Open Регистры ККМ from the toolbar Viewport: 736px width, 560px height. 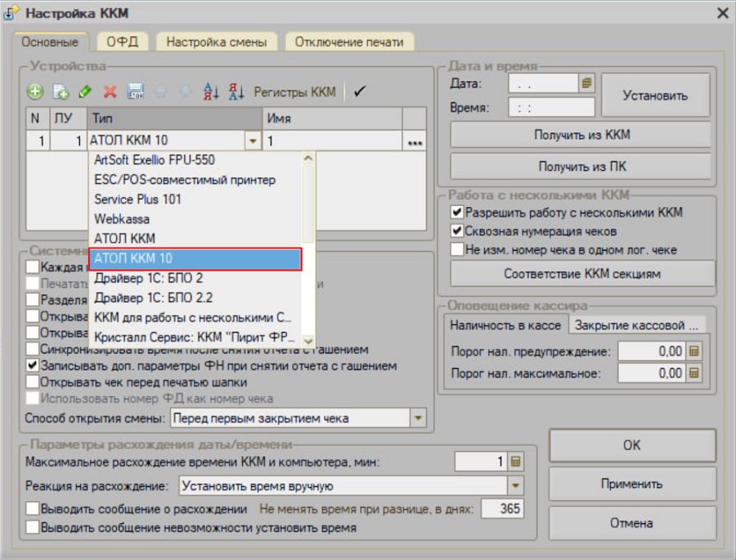(294, 92)
